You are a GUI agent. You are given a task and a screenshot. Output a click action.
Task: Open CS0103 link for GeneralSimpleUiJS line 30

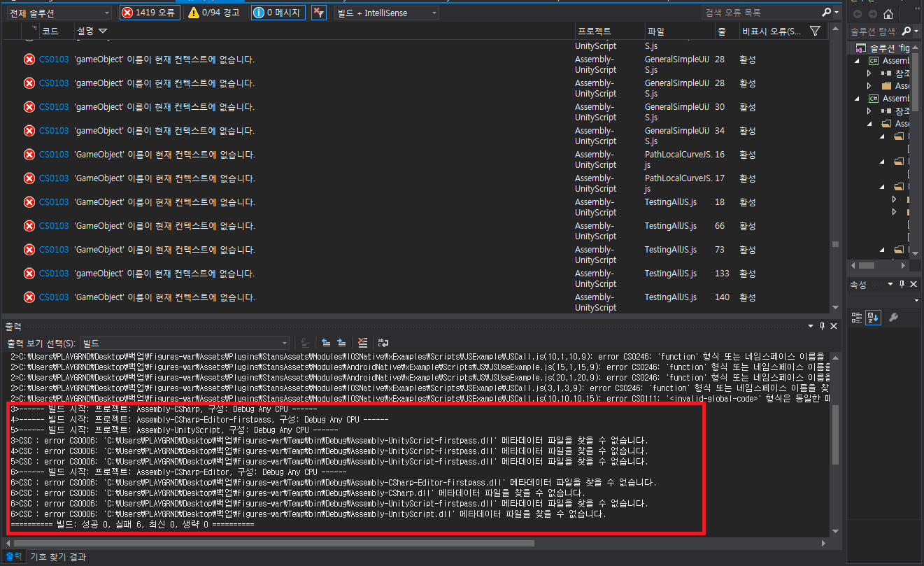[54, 107]
